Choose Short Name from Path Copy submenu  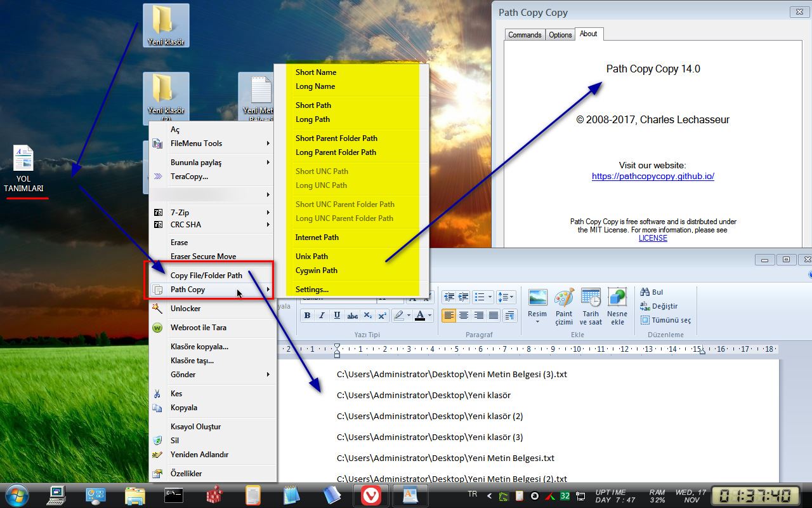(316, 72)
